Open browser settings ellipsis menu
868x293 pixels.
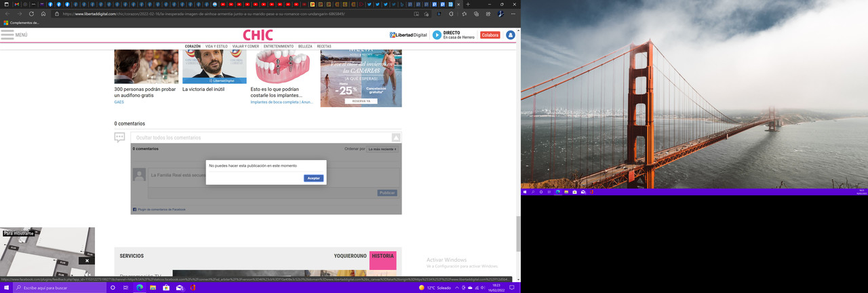(513, 14)
